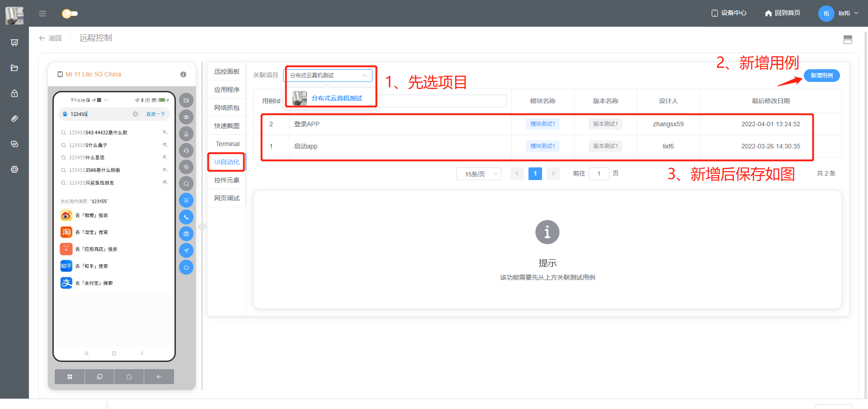Tap the grid apps button below phone
Screen dimensions: 868x409
[70, 376]
